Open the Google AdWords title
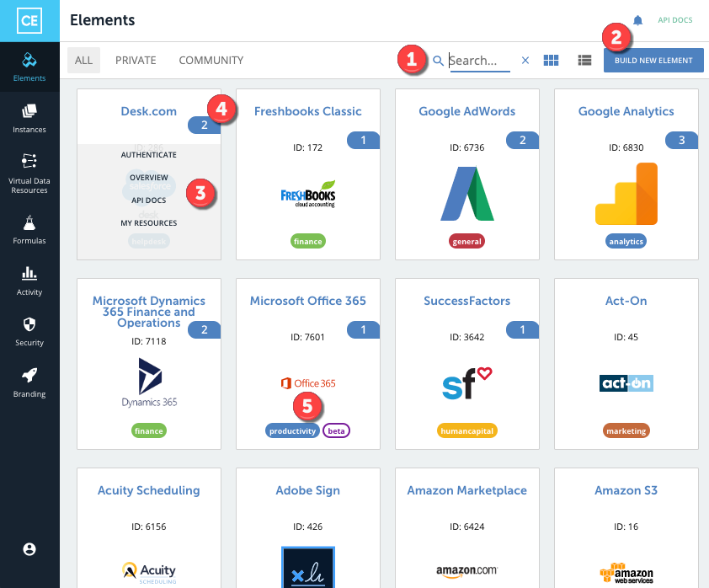The image size is (709, 588). [467, 111]
